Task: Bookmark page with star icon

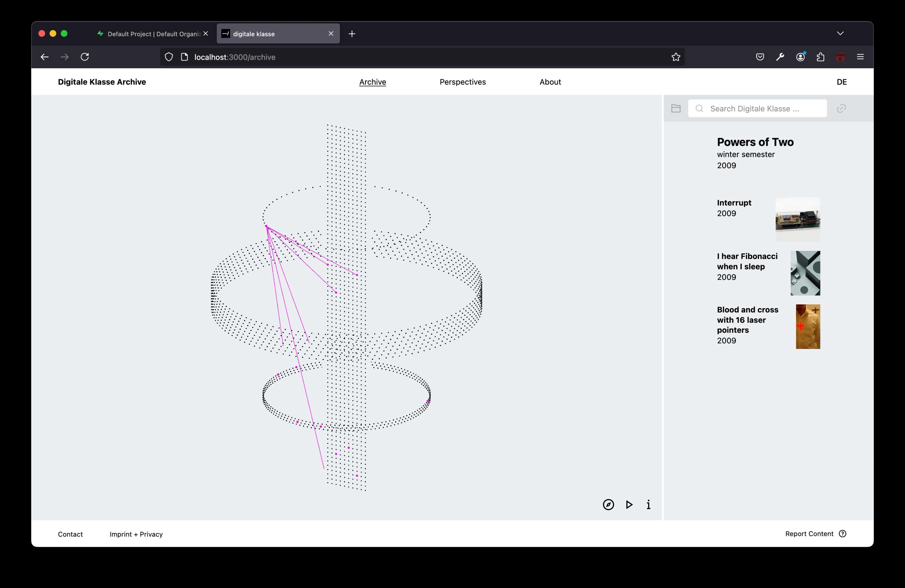Action: tap(675, 57)
